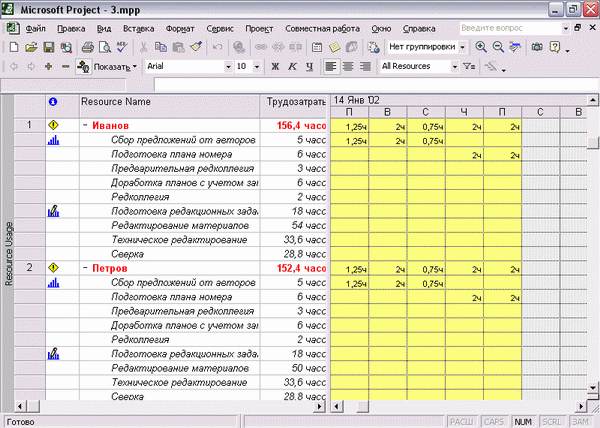Click the split task icon

point(295,47)
